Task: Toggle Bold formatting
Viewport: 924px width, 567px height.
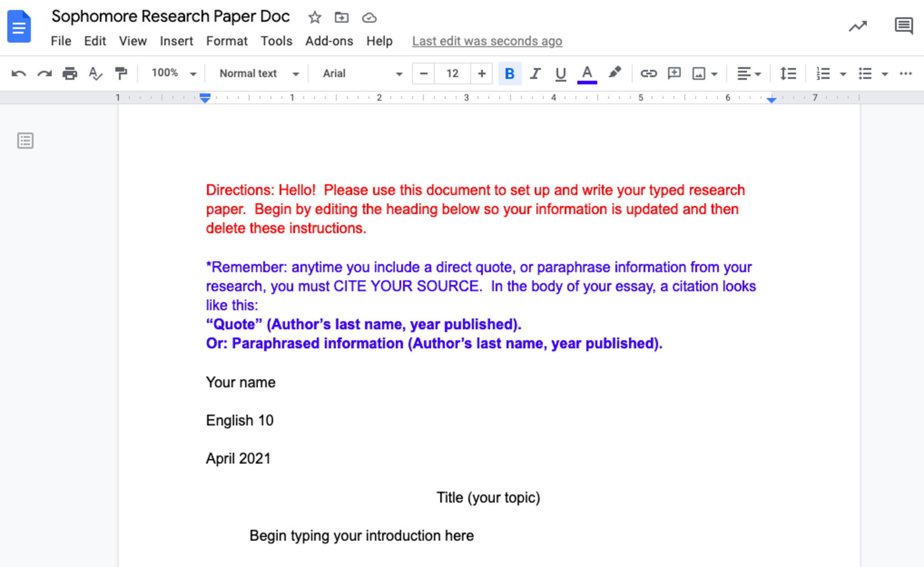Action: (509, 74)
